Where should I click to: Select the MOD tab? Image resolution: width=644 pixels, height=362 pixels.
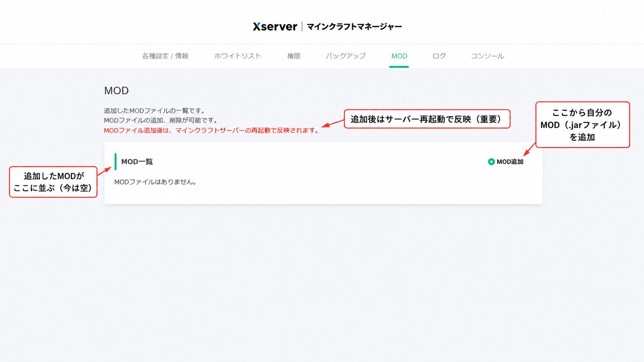point(399,56)
